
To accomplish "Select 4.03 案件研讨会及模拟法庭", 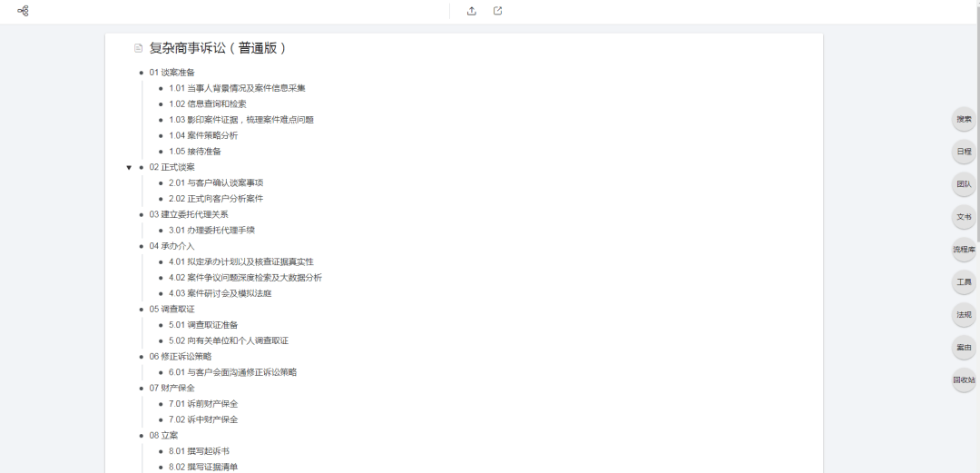I will [220, 293].
